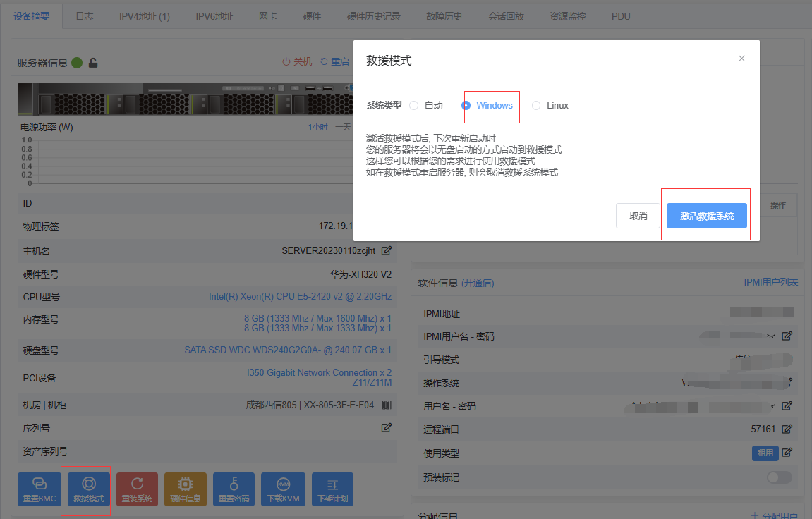Open 硬件信息 hardware info button

click(186, 489)
